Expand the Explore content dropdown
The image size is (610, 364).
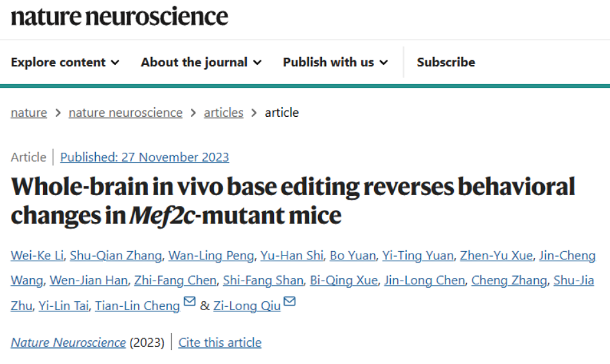click(65, 62)
